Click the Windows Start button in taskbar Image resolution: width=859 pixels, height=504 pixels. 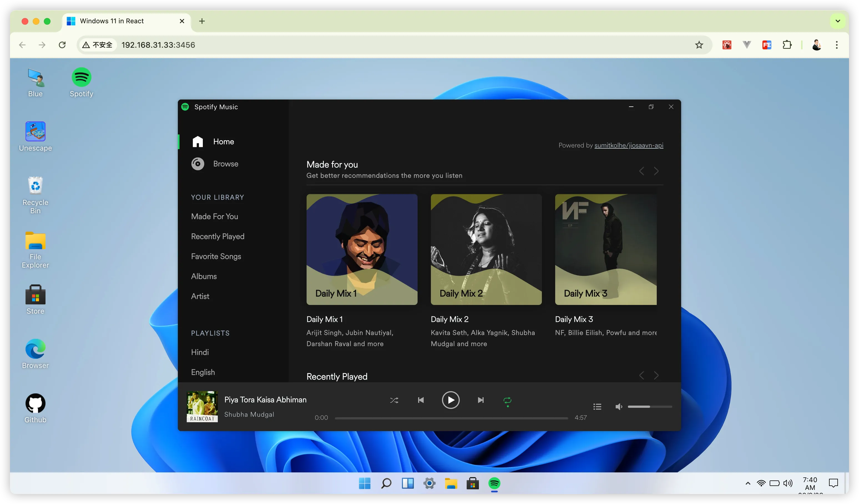click(x=364, y=483)
